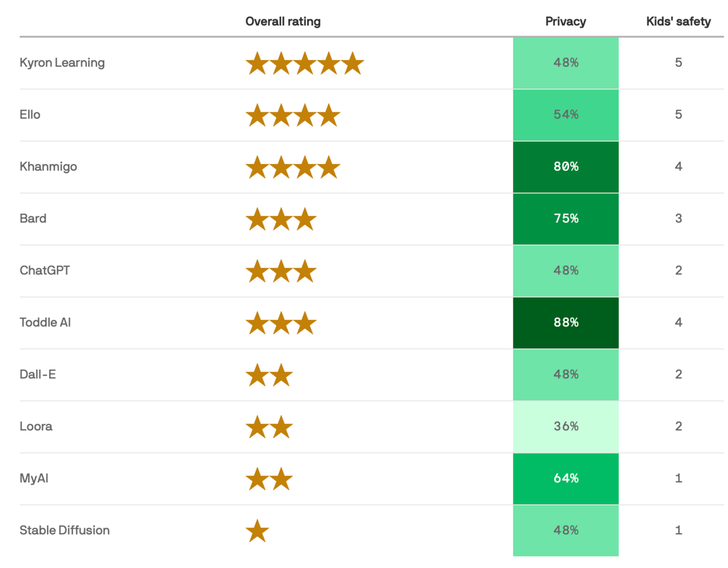Viewport: 728px width, 568px height.
Task: Sort by the Kids' safety header
Action: (678, 21)
